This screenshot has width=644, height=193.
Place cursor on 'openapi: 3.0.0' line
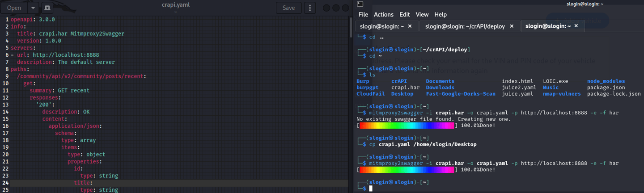[x=33, y=20]
